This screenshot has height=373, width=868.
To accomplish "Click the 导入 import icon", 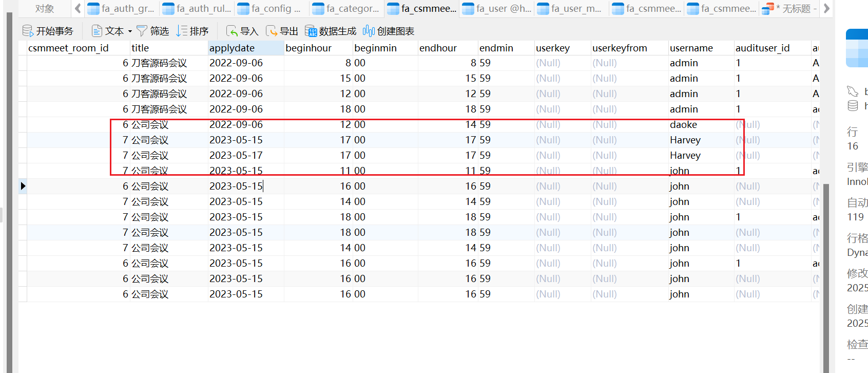I will (232, 31).
